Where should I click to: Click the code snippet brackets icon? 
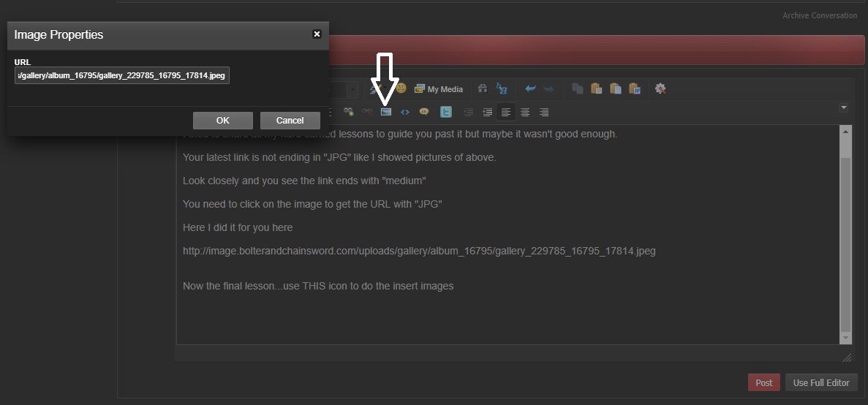point(404,112)
